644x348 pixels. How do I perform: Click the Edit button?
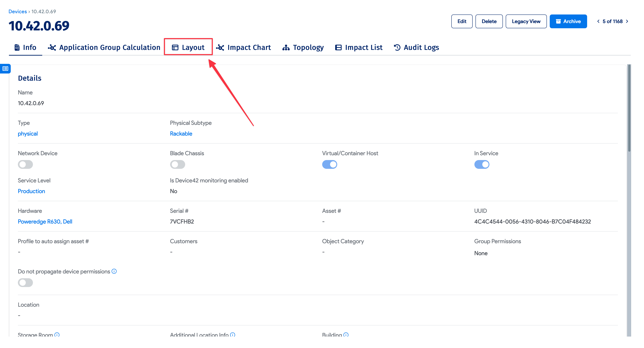pyautogui.click(x=462, y=21)
